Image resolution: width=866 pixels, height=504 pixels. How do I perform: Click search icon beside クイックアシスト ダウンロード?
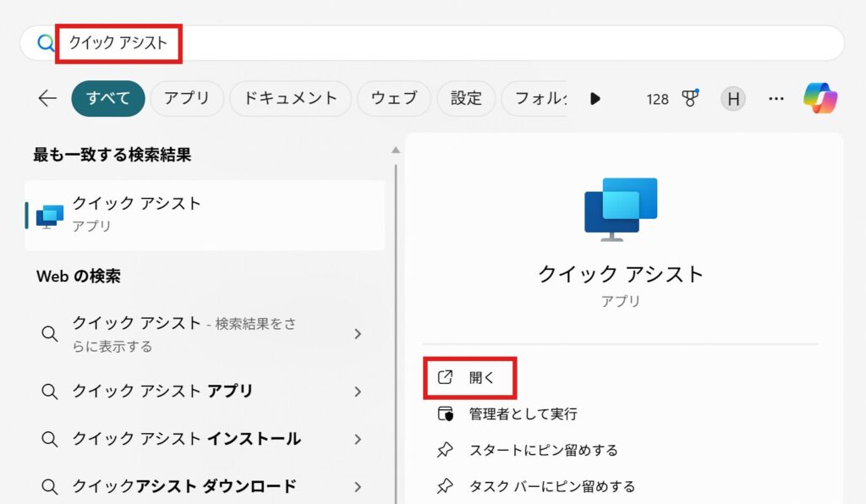[50, 487]
